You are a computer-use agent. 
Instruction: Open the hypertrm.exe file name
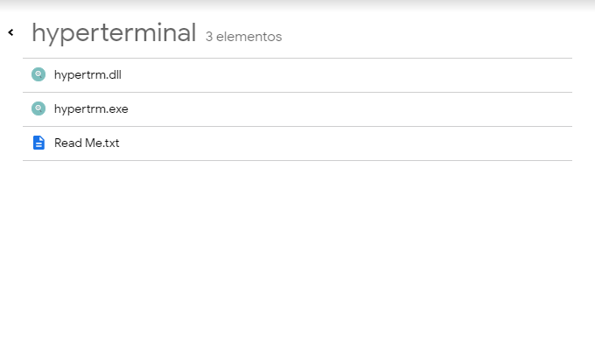[91, 108]
